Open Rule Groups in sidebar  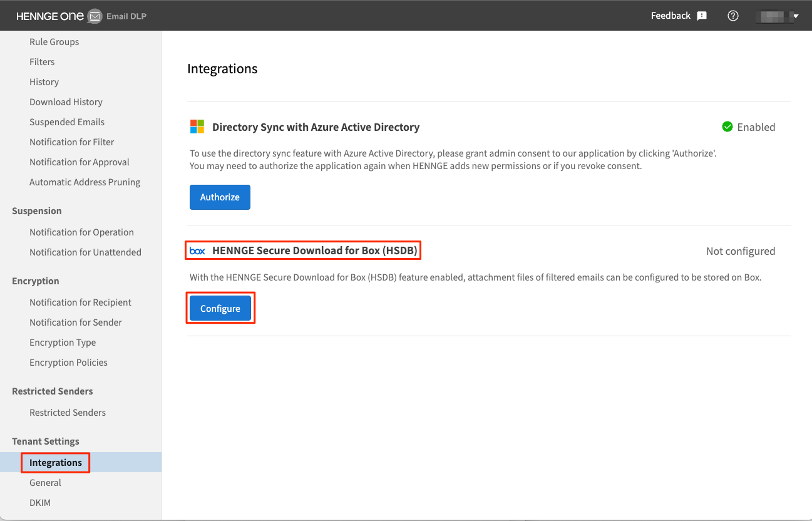54,42
